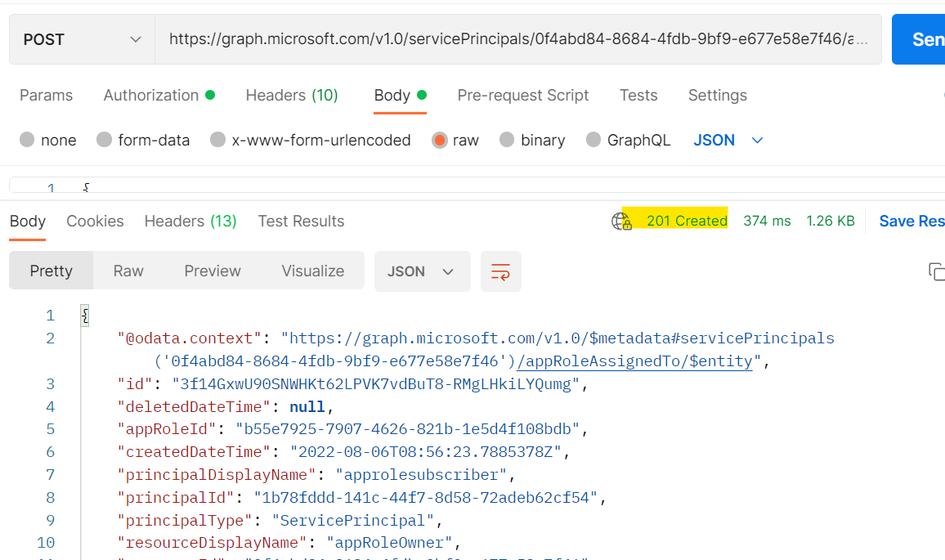Click the Save Response link

(911, 221)
